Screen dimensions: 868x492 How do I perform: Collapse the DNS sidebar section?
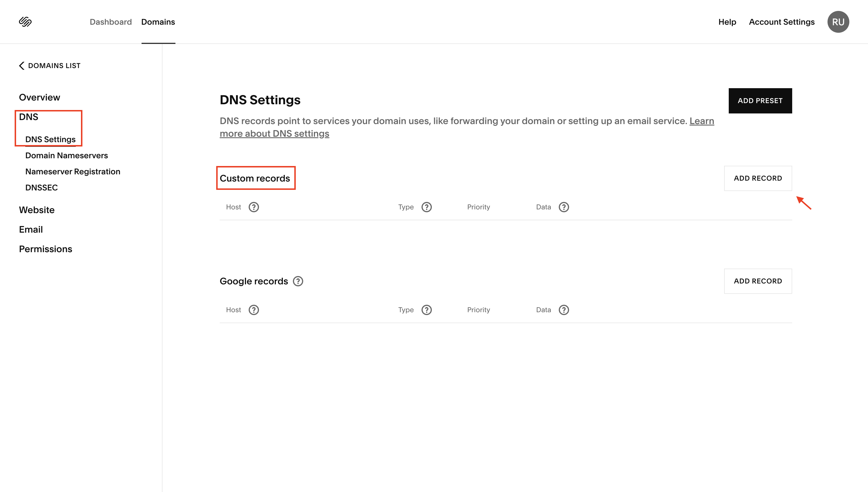tap(28, 117)
